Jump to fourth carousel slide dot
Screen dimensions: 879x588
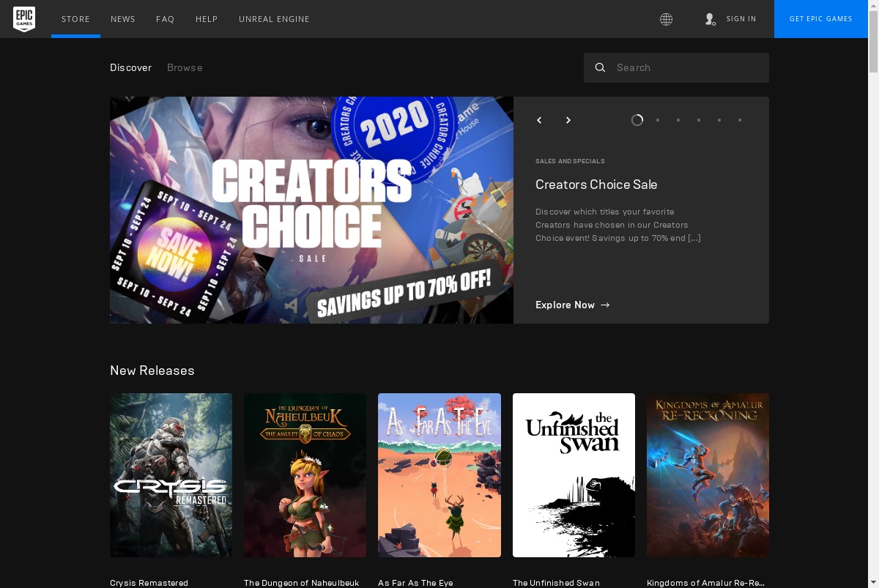click(699, 120)
